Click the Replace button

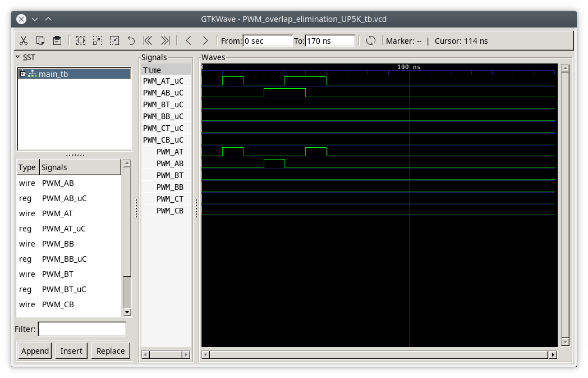click(x=111, y=351)
